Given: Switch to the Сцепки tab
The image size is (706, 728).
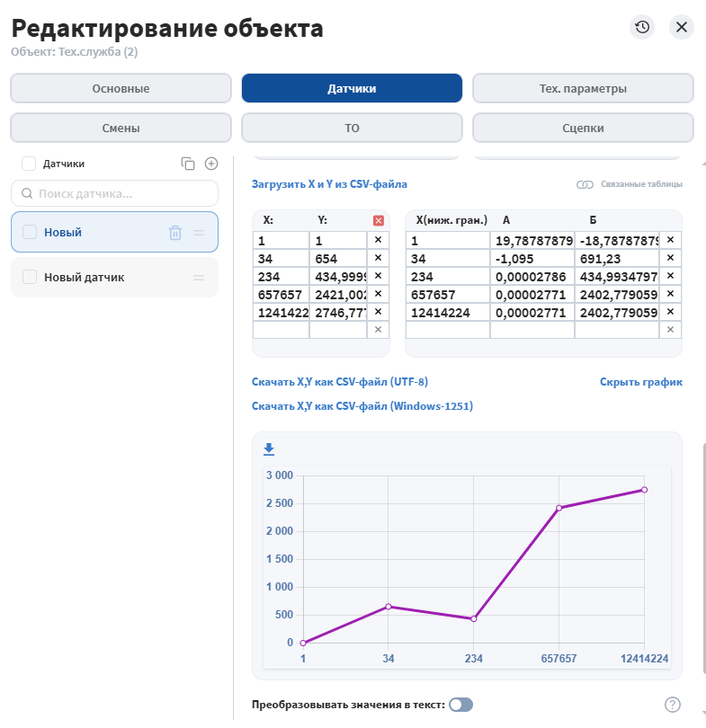Looking at the screenshot, I should pyautogui.click(x=583, y=128).
